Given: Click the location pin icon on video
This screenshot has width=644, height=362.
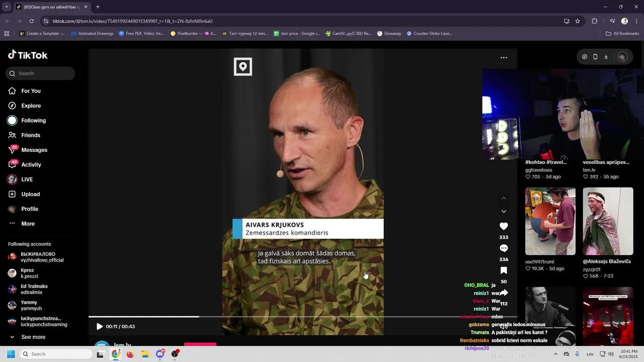Looking at the screenshot, I should (243, 67).
